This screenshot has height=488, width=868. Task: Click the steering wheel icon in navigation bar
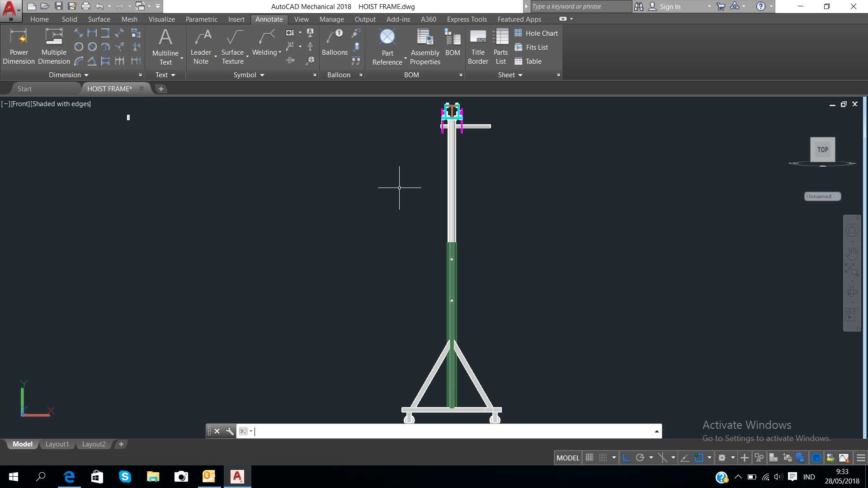click(852, 230)
